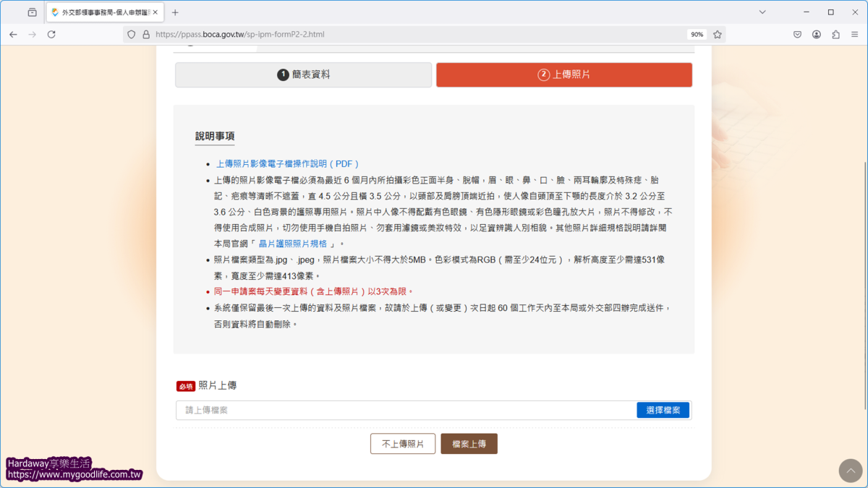Open Firefox View from the top-left icon
Image resolution: width=868 pixels, height=488 pixels.
[x=30, y=12]
